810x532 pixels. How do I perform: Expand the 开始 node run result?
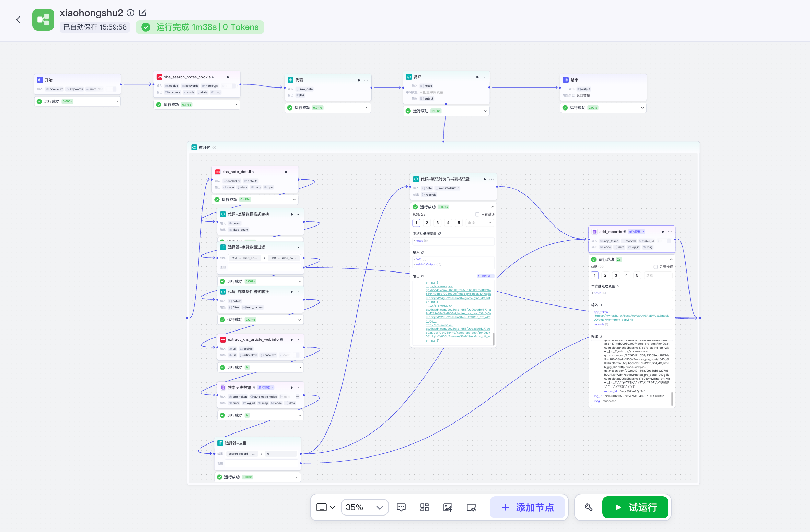click(x=116, y=102)
